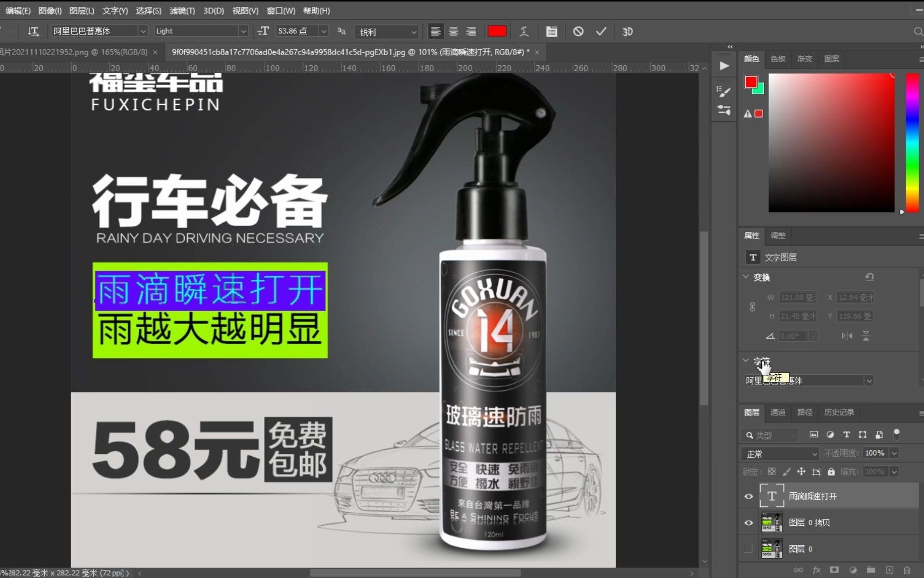This screenshot has width=924, height=578.
Task: Click the green background color swatch
Action: click(759, 90)
